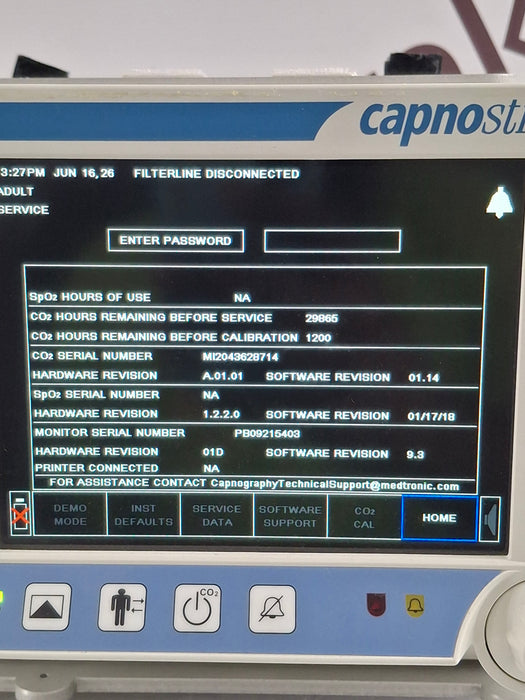
Task: Select monitor serial number PB09215403
Action: tap(267, 433)
